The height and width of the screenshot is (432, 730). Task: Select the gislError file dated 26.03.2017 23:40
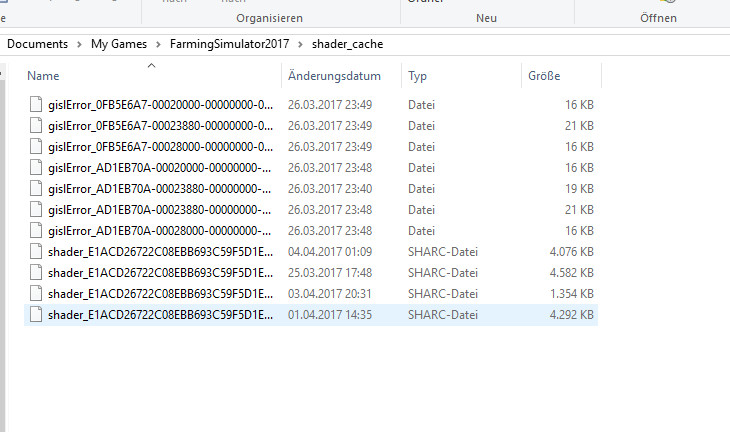pos(160,188)
